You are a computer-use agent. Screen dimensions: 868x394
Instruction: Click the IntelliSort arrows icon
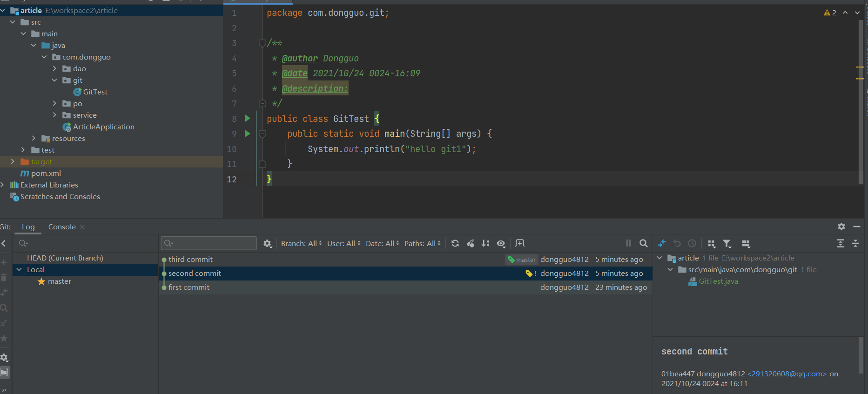[485, 243]
